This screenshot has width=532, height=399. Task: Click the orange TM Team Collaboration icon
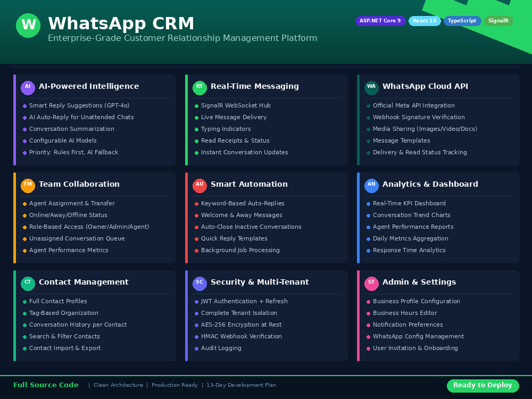pyautogui.click(x=28, y=186)
